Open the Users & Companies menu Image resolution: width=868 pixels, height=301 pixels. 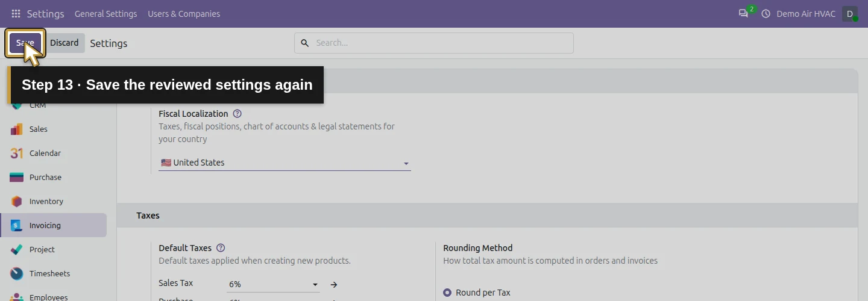point(184,13)
